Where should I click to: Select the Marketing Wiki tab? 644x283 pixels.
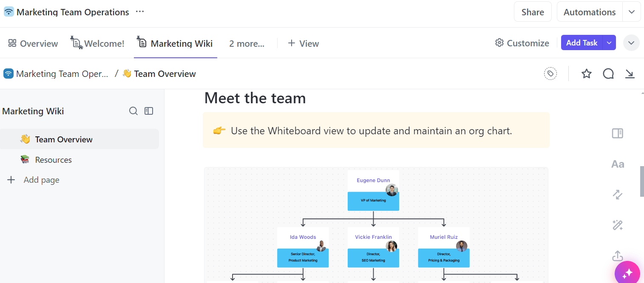tap(176, 43)
